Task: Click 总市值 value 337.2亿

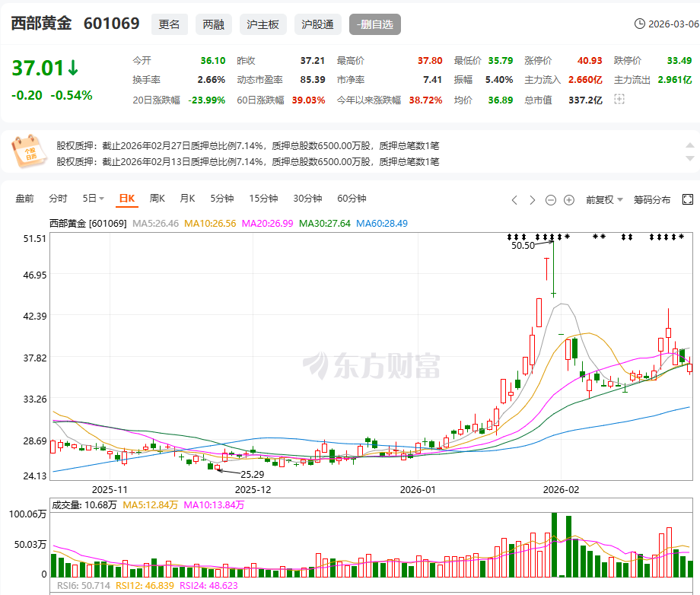Action: [x=585, y=100]
